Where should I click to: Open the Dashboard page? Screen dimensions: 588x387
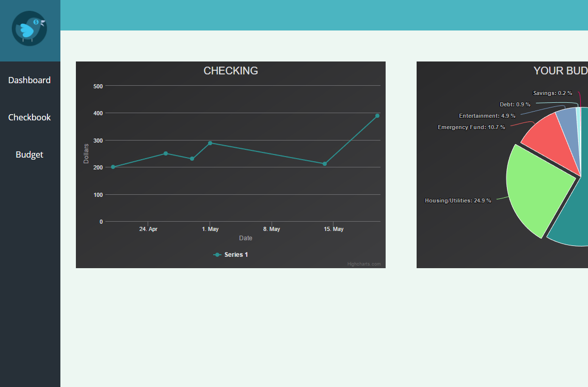point(29,80)
